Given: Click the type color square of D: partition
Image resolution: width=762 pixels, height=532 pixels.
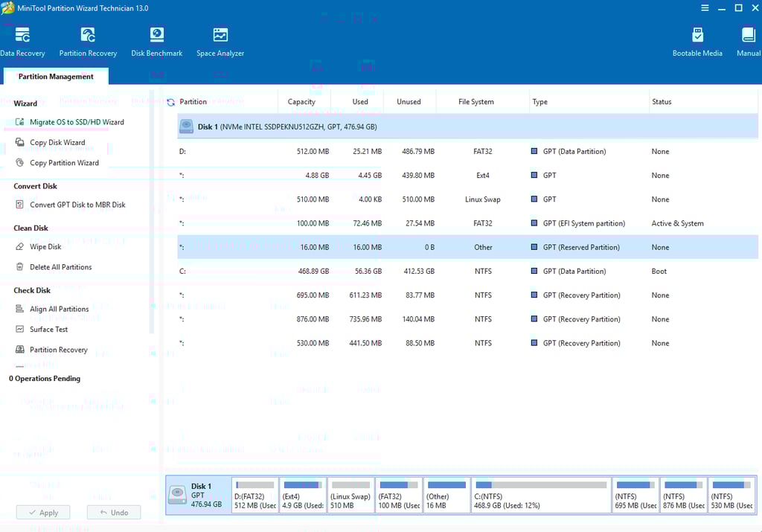Looking at the screenshot, I should click(534, 151).
